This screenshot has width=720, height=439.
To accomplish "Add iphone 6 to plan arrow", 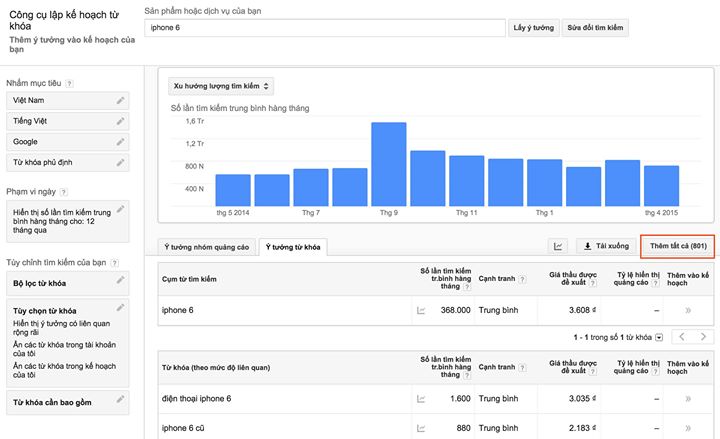I will pos(688,310).
